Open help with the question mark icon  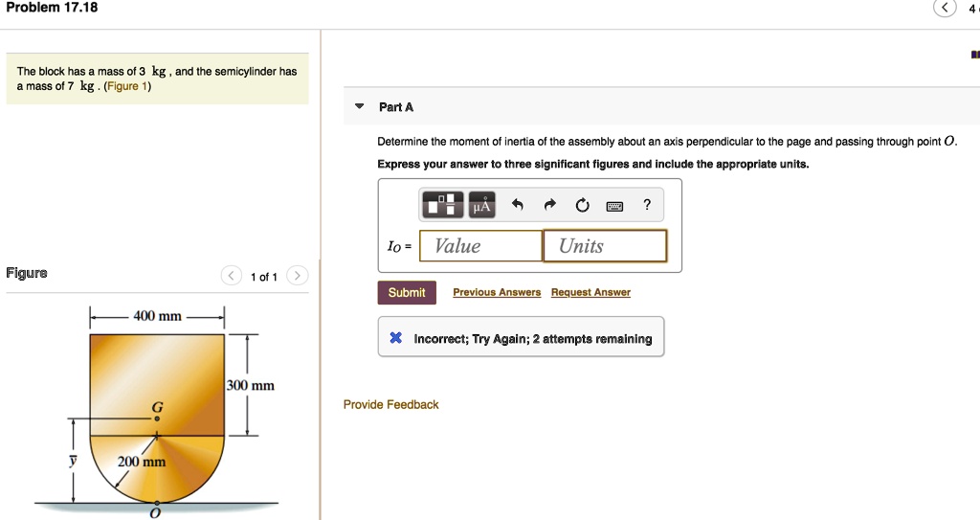(x=647, y=204)
